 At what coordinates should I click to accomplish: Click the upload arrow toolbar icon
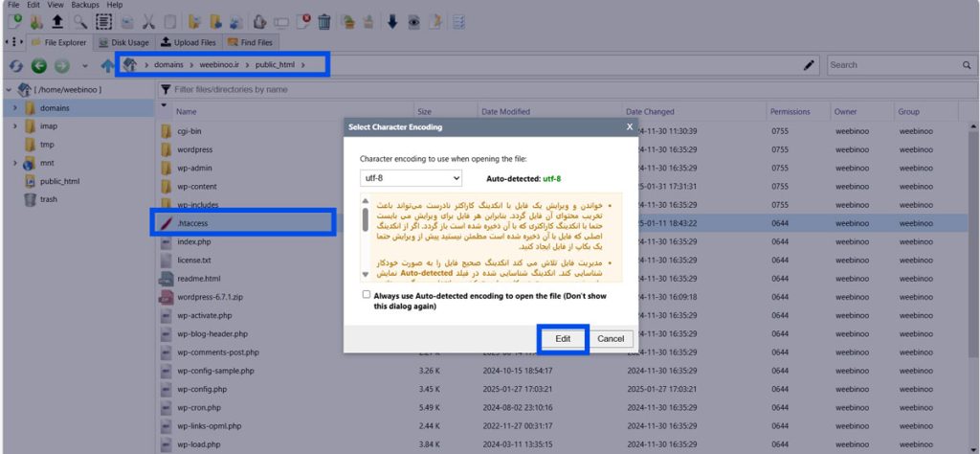[56, 22]
